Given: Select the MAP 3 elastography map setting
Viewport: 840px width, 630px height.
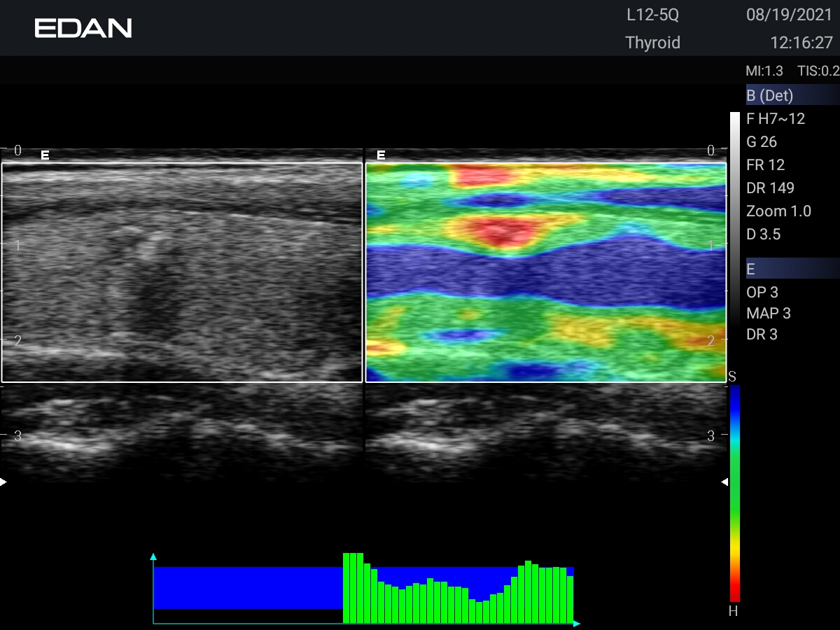Looking at the screenshot, I should coord(768,314).
